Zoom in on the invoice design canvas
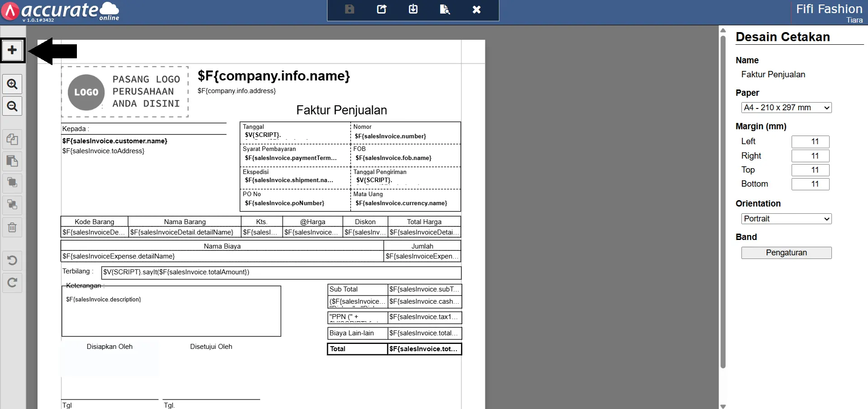This screenshot has width=868, height=409. click(12, 84)
